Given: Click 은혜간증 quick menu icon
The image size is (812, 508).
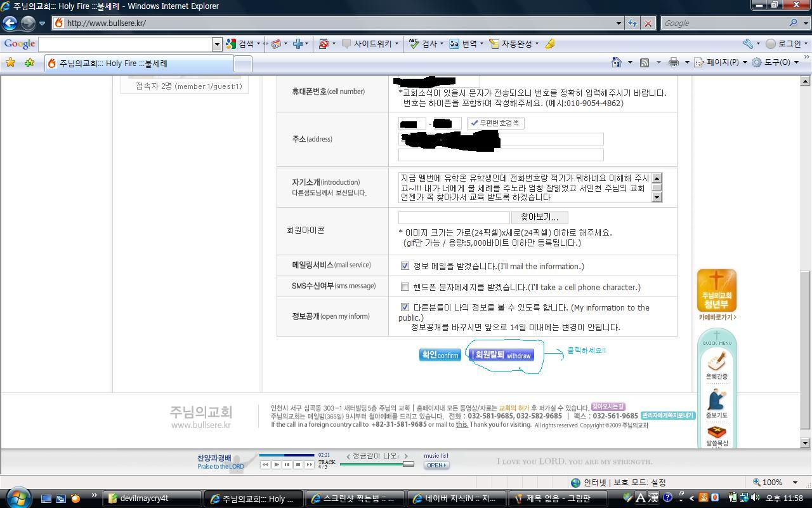Looking at the screenshot, I should (716, 366).
